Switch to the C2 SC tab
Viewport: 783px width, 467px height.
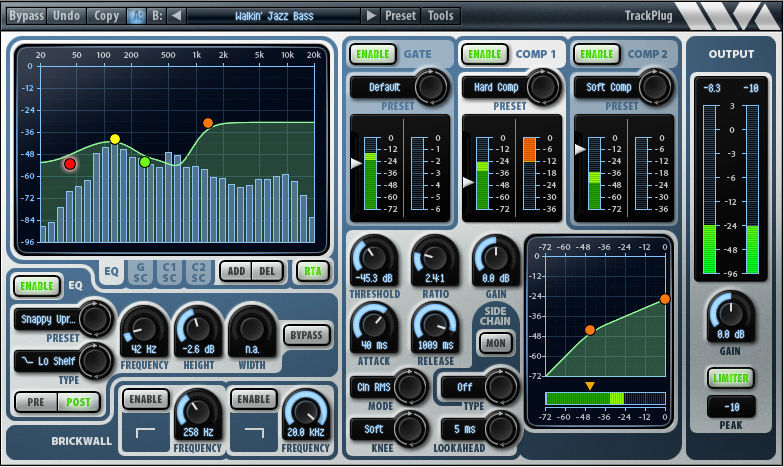pyautogui.click(x=198, y=273)
